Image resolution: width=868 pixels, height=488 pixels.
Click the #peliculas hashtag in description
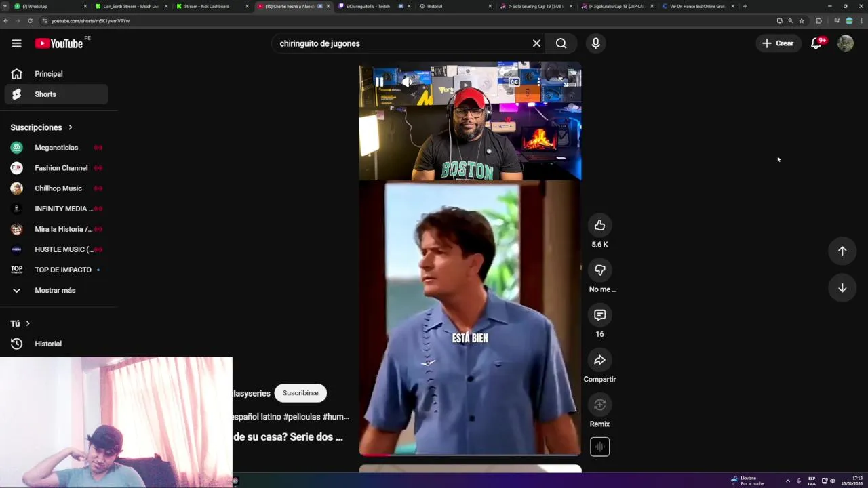point(301,417)
